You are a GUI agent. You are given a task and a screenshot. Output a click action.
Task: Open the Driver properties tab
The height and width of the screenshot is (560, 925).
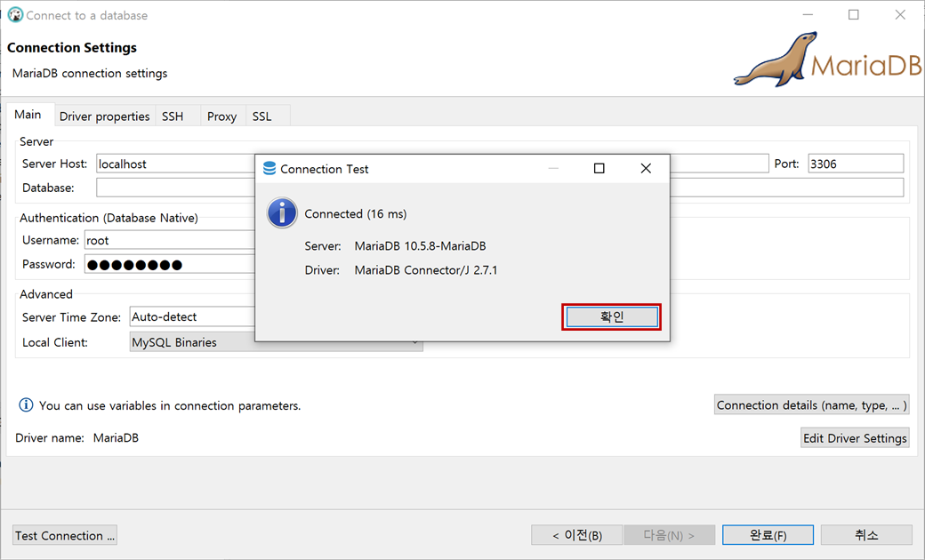pos(104,116)
